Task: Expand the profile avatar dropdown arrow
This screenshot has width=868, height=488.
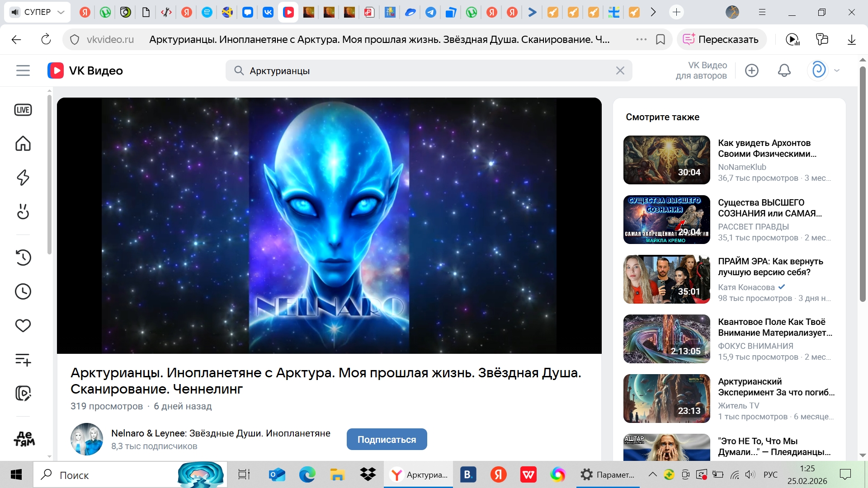Action: pyautogui.click(x=837, y=70)
